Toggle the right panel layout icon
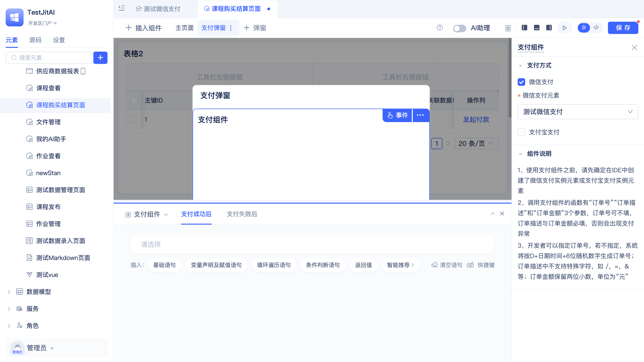The height and width of the screenshot is (362, 644). pyautogui.click(x=549, y=28)
